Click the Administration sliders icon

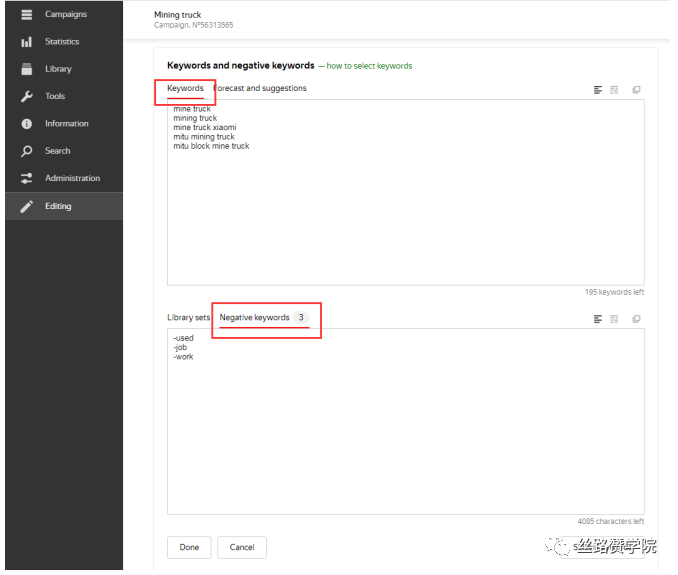[x=26, y=178]
